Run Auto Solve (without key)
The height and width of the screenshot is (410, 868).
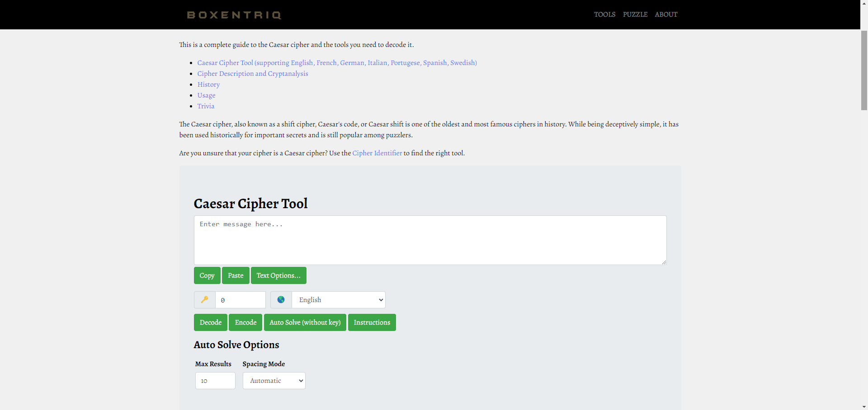click(x=305, y=322)
